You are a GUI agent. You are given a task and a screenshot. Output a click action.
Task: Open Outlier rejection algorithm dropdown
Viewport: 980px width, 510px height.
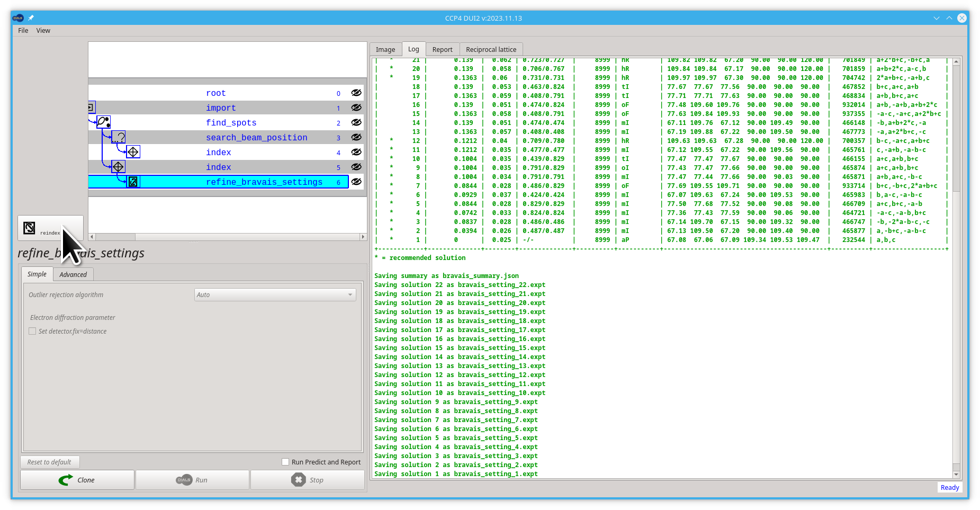click(x=275, y=295)
